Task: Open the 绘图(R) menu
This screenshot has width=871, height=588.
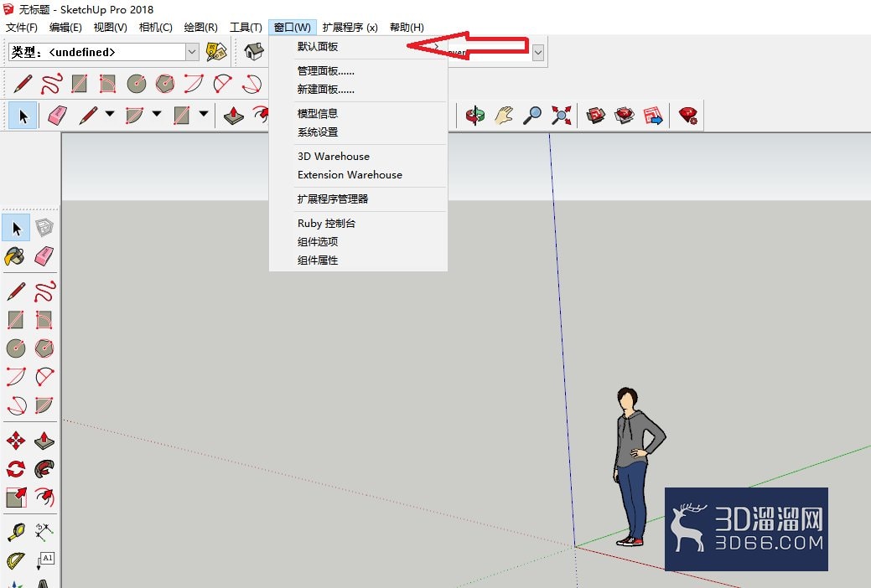Action: pyautogui.click(x=200, y=27)
